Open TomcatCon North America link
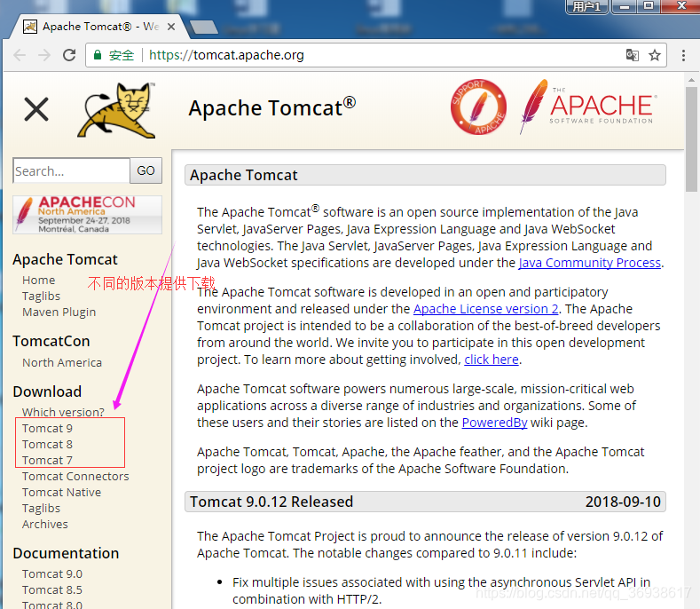700x609 pixels. tap(62, 363)
